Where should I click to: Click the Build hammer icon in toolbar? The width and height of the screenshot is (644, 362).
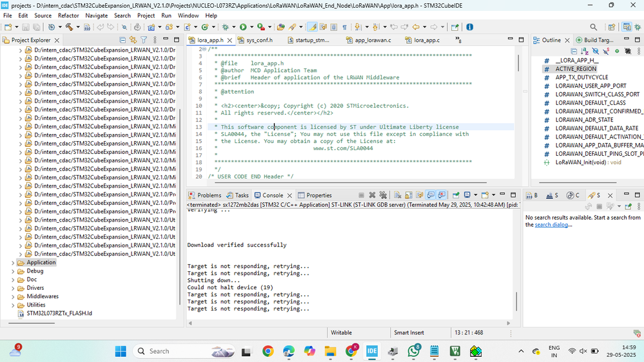[x=68, y=27]
